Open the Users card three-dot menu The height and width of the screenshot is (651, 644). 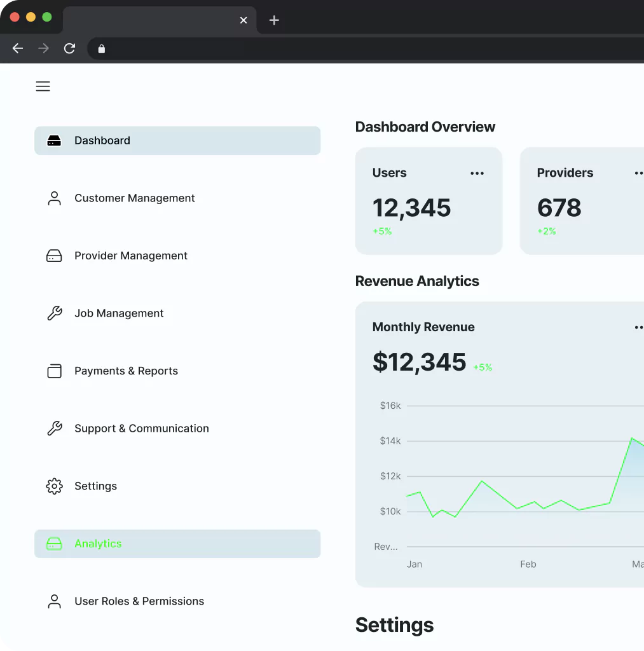(x=477, y=174)
